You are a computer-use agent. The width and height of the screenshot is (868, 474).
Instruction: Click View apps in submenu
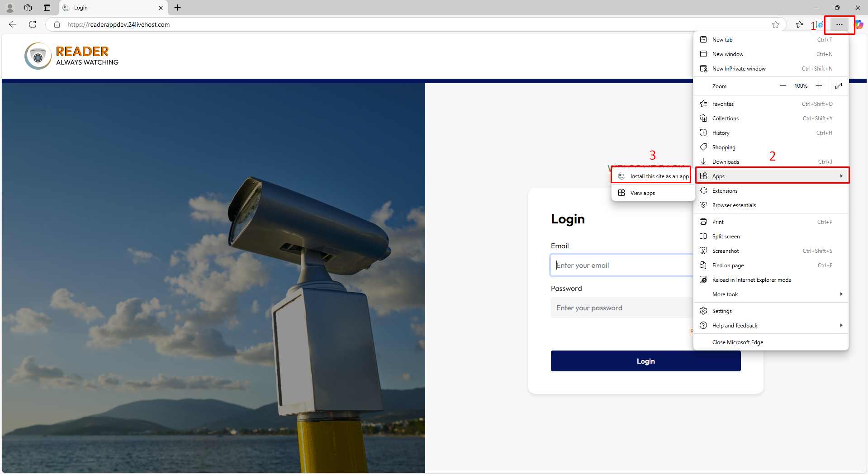coord(653,193)
